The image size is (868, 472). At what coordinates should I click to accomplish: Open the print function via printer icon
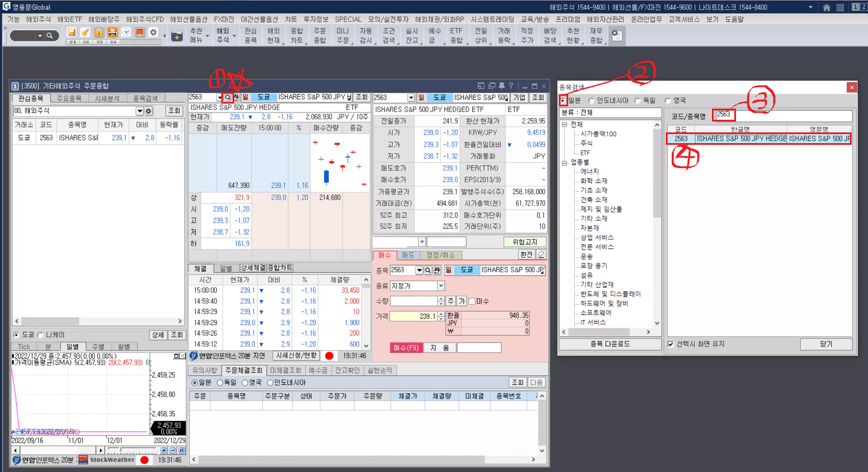point(112,32)
